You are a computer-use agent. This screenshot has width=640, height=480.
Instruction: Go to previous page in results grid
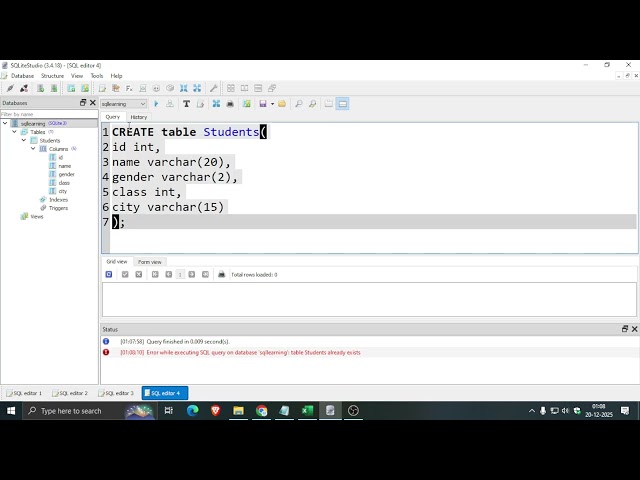point(169,274)
